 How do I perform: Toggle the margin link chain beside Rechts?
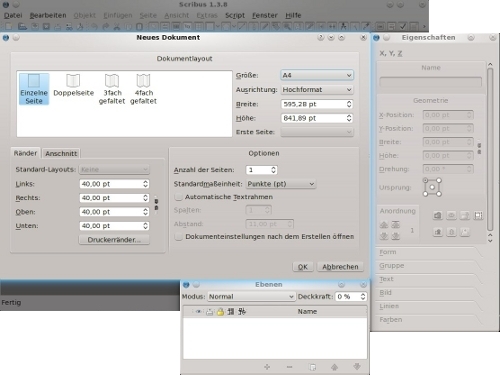pos(156,205)
